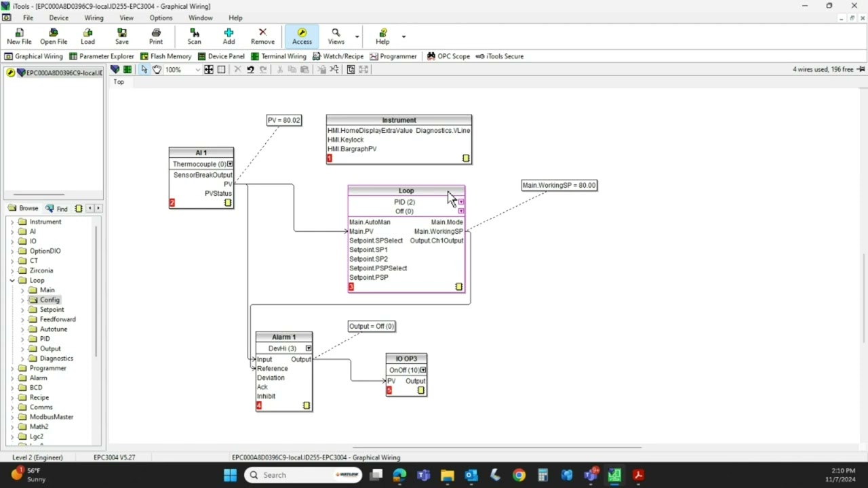Collapse the Loop folder in tree
Image resolution: width=868 pixels, height=488 pixels.
[x=12, y=281]
